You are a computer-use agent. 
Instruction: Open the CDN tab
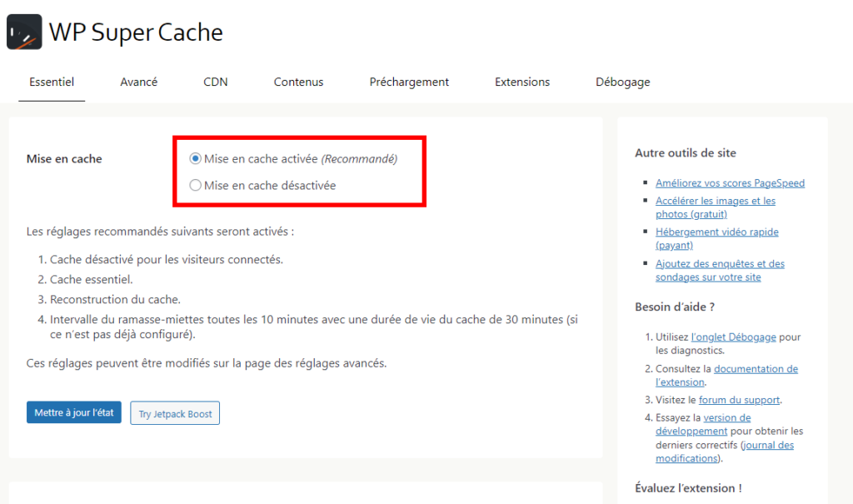pos(216,82)
